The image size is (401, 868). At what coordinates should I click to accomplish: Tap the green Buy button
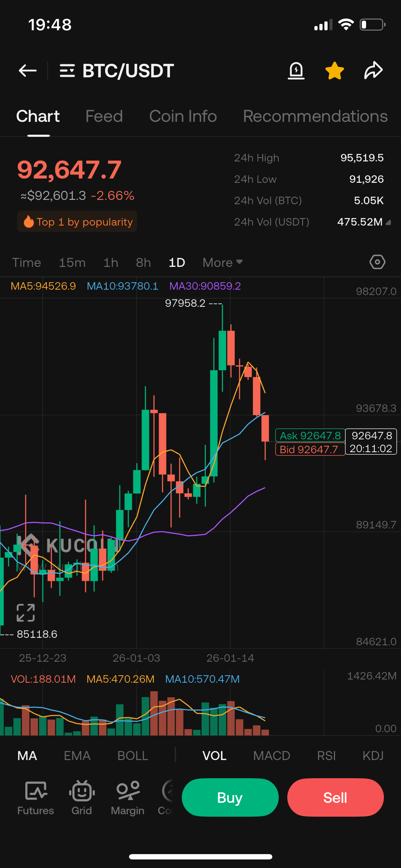click(x=230, y=797)
